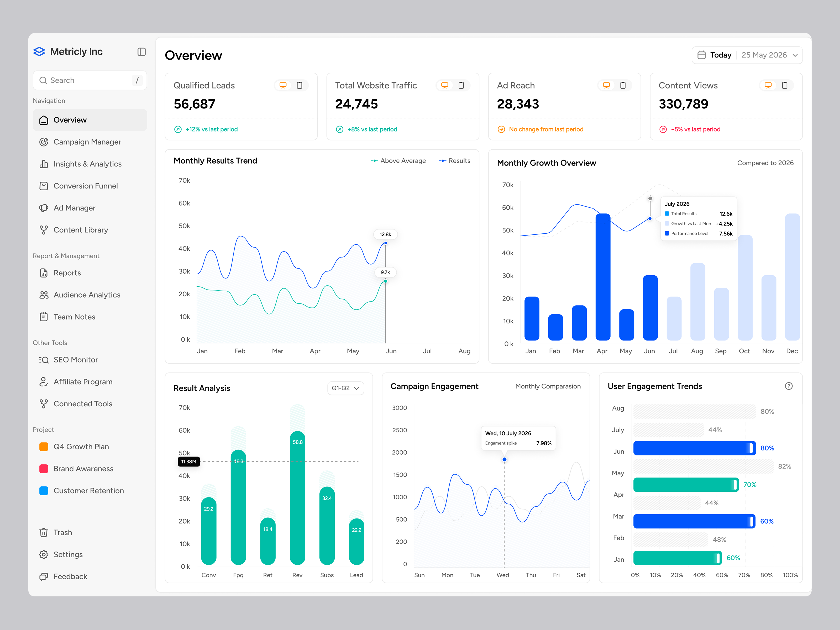
Task: Collapse the sidebar using the panel icon
Action: [x=142, y=52]
